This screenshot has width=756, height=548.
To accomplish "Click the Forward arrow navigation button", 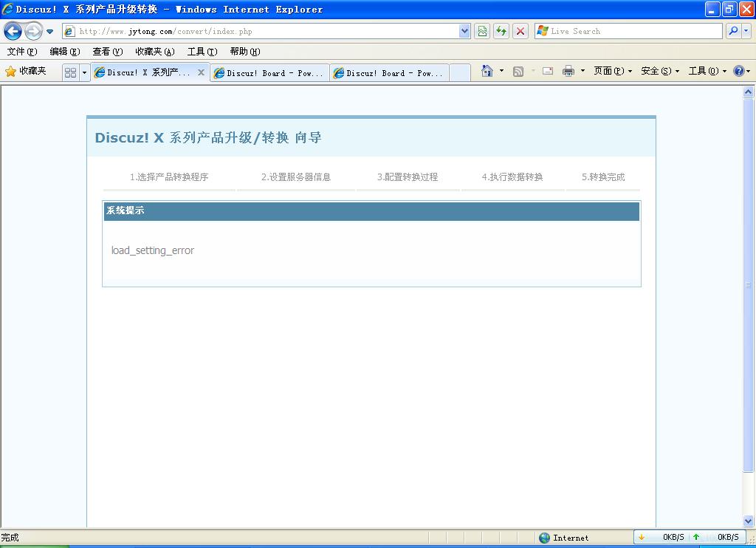I will coord(33,31).
